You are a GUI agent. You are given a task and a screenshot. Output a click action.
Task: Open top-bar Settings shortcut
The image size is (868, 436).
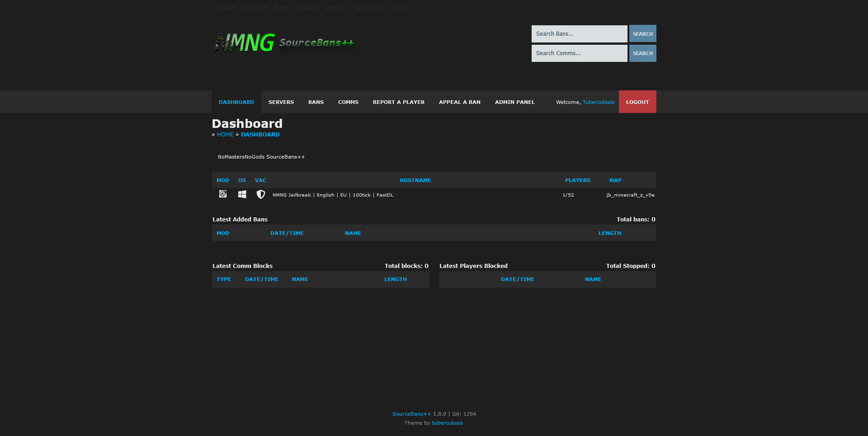click(x=368, y=8)
